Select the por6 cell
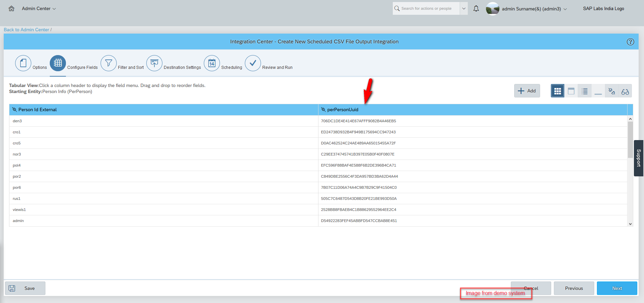The height and width of the screenshot is (303, 644). coord(164,187)
